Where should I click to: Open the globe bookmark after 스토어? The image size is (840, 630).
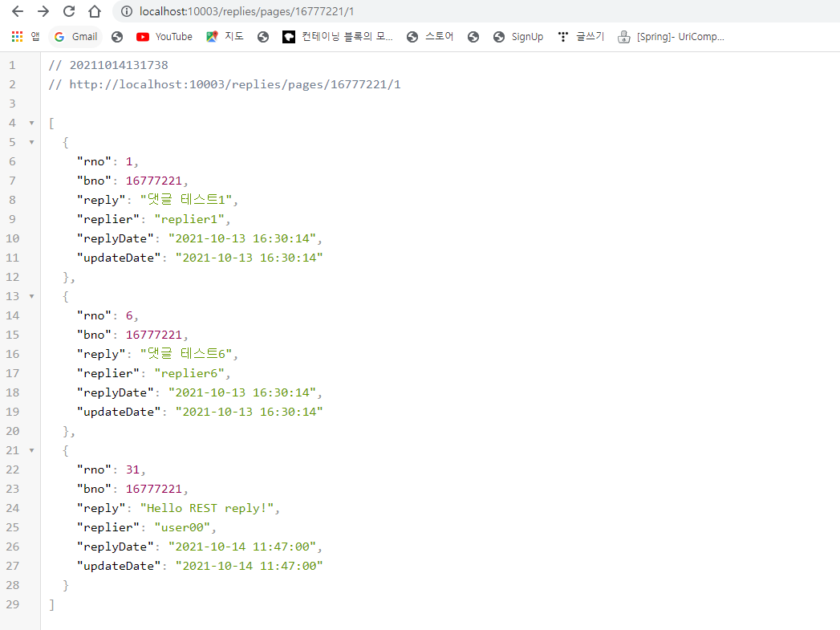pyautogui.click(x=473, y=36)
